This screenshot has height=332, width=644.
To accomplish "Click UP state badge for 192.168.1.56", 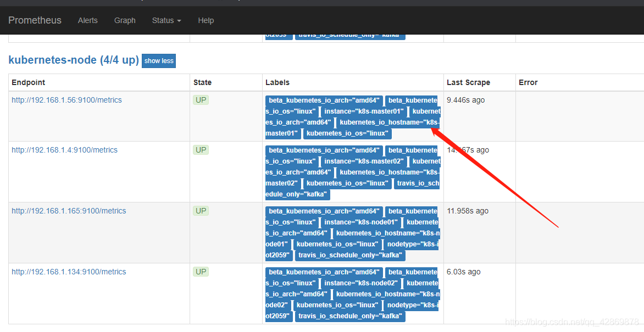I will click(201, 100).
